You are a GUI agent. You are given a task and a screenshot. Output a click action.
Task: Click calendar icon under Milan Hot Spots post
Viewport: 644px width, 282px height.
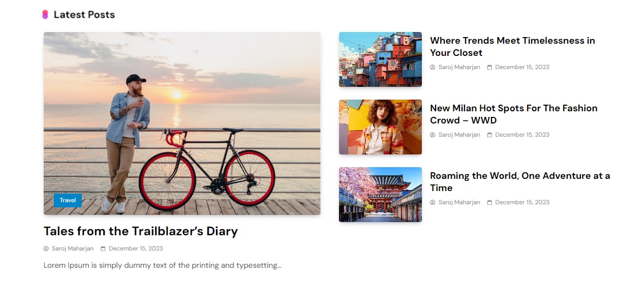click(x=489, y=135)
